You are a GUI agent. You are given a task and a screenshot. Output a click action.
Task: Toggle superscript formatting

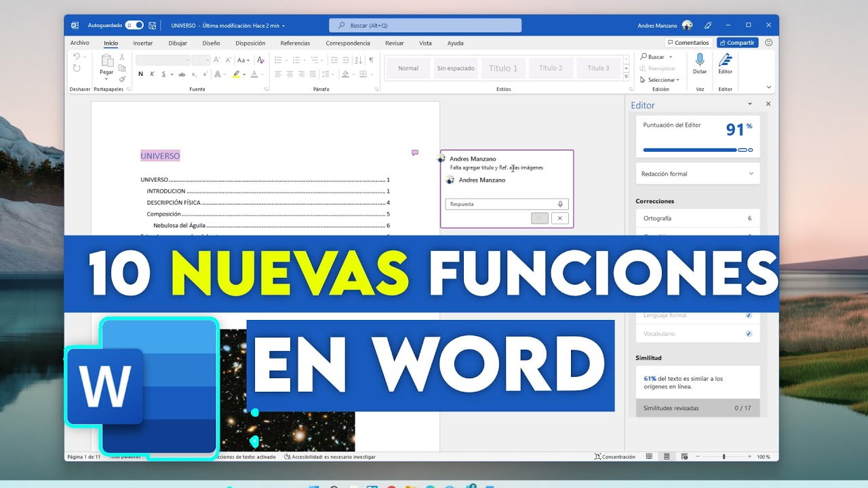coord(206,75)
